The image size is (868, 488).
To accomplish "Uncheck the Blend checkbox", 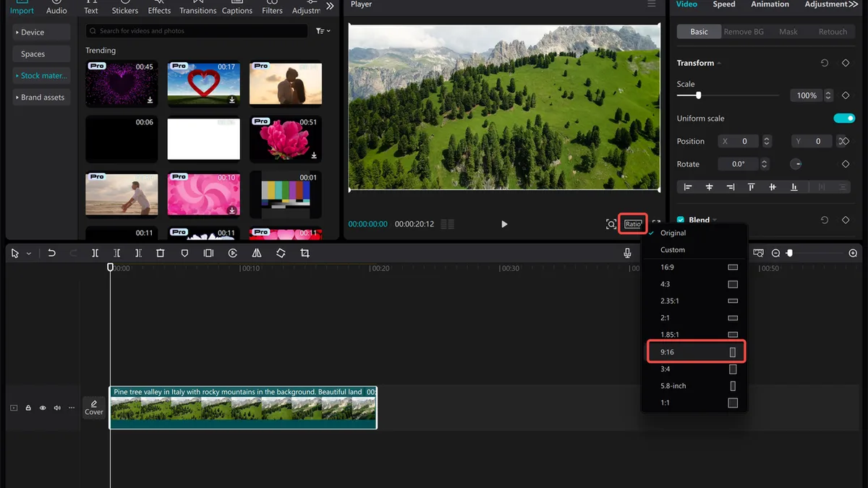I will click(x=681, y=220).
